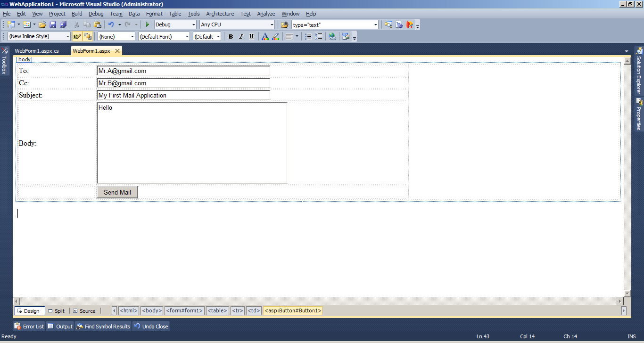Start debugging with the green play icon
644x343 pixels.
[x=148, y=24]
